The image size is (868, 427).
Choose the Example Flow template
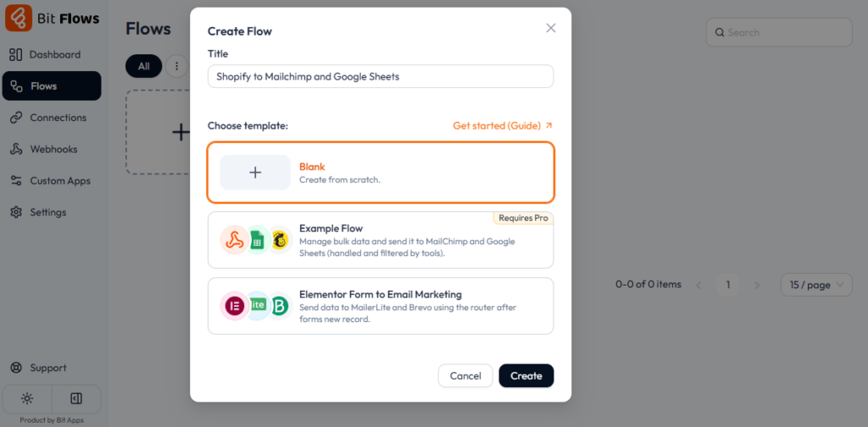(x=380, y=240)
